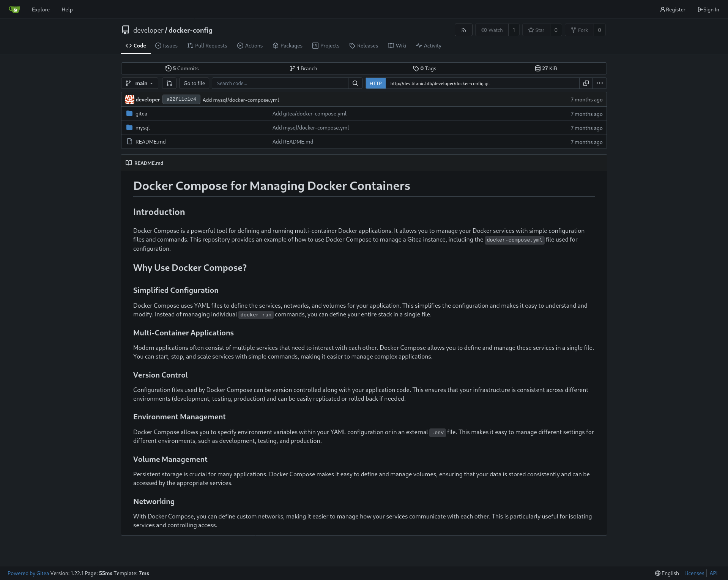
Task: Select the HTTP clone protocol button
Action: point(375,83)
